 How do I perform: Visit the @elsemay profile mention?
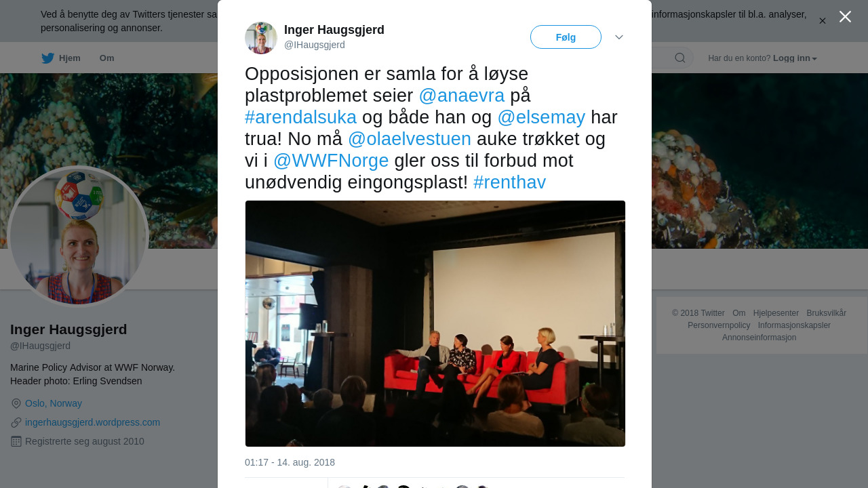point(541,117)
